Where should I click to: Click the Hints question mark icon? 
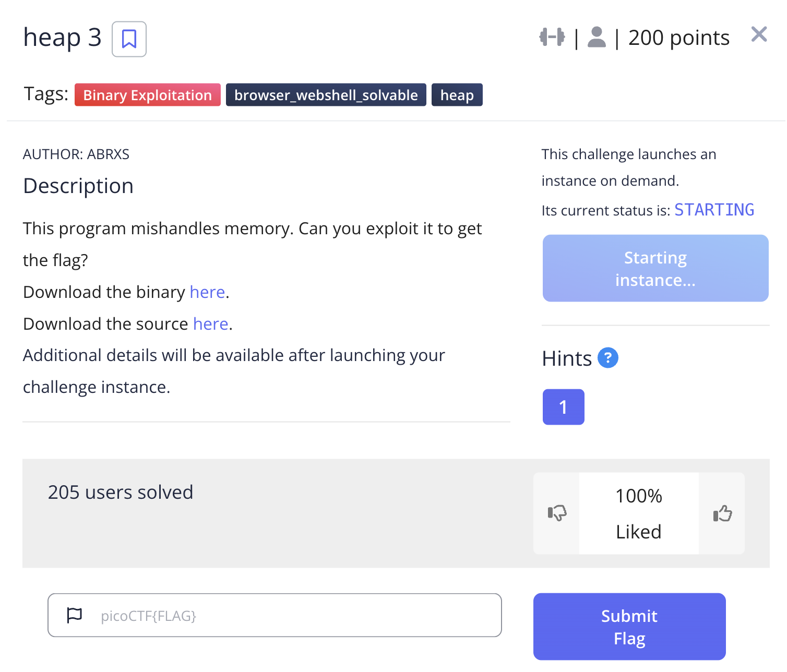pos(607,358)
